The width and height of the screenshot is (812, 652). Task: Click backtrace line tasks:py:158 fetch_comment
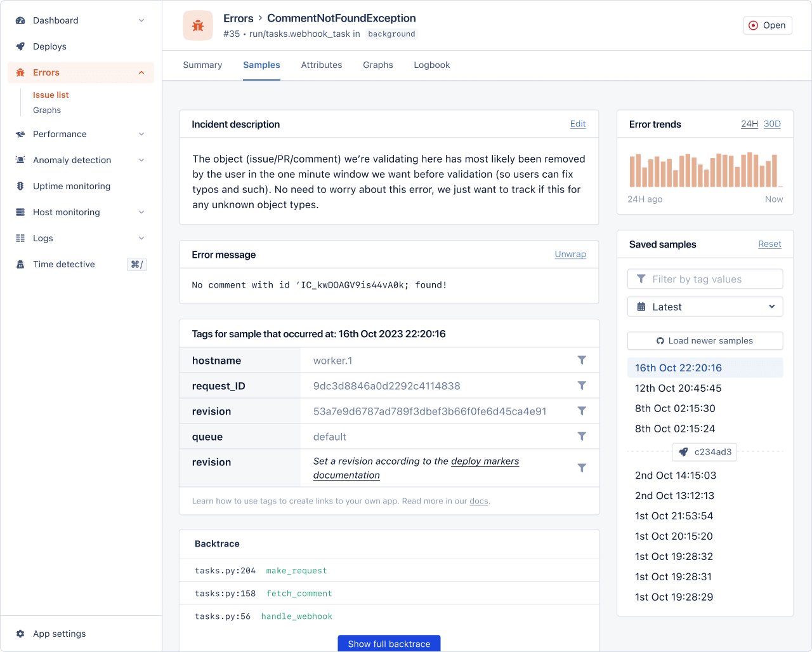[x=389, y=593]
